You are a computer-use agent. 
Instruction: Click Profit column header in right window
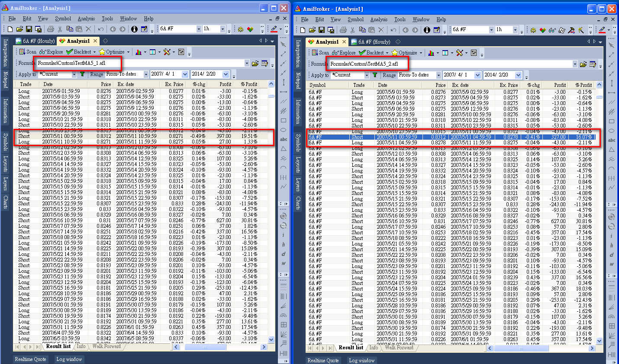[555, 85]
